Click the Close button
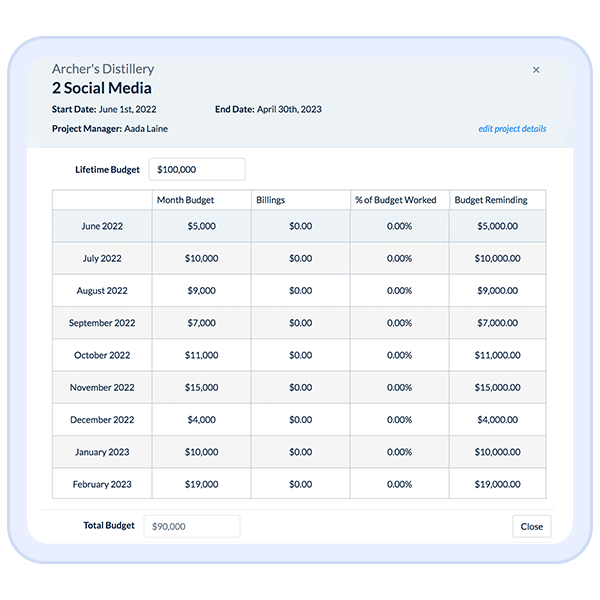Viewport: 600px width, 600px height. pyautogui.click(x=531, y=526)
